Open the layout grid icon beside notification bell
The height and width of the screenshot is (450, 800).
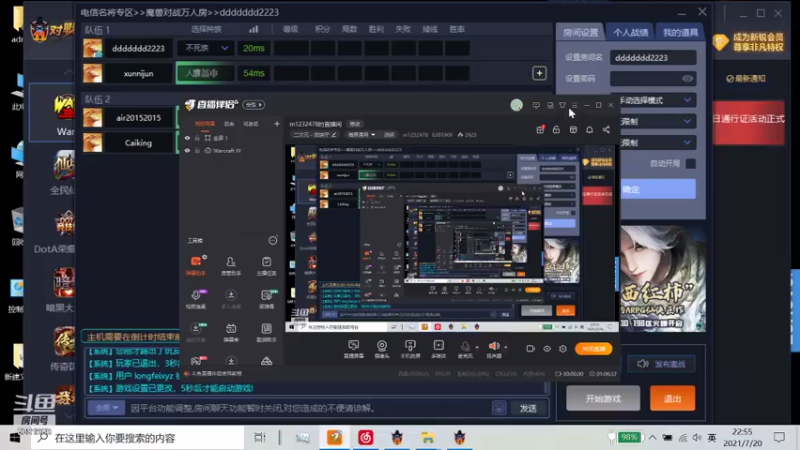[x=573, y=130]
